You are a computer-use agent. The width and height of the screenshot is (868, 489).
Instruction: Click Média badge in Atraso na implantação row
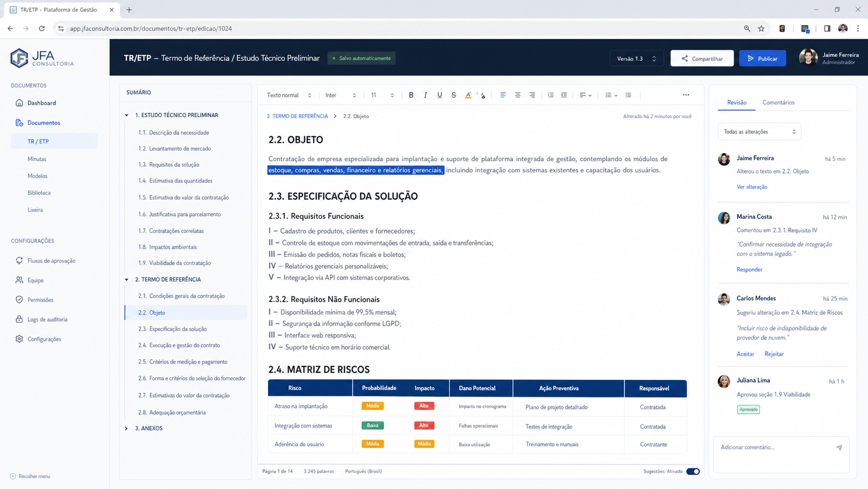pos(372,406)
